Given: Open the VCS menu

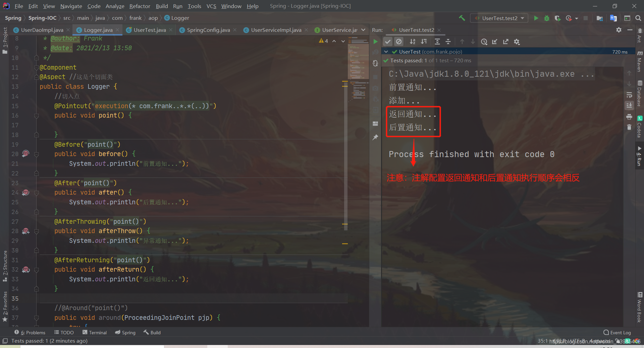Looking at the screenshot, I should (x=211, y=6).
